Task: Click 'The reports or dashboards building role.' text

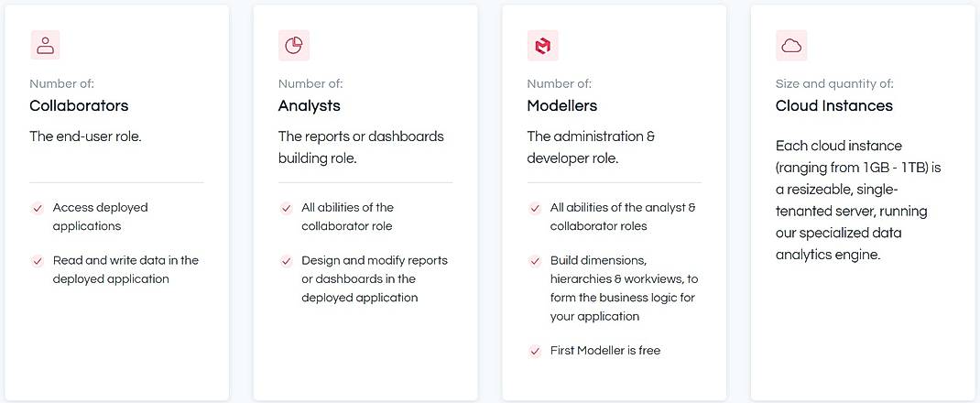Action: coord(361,147)
